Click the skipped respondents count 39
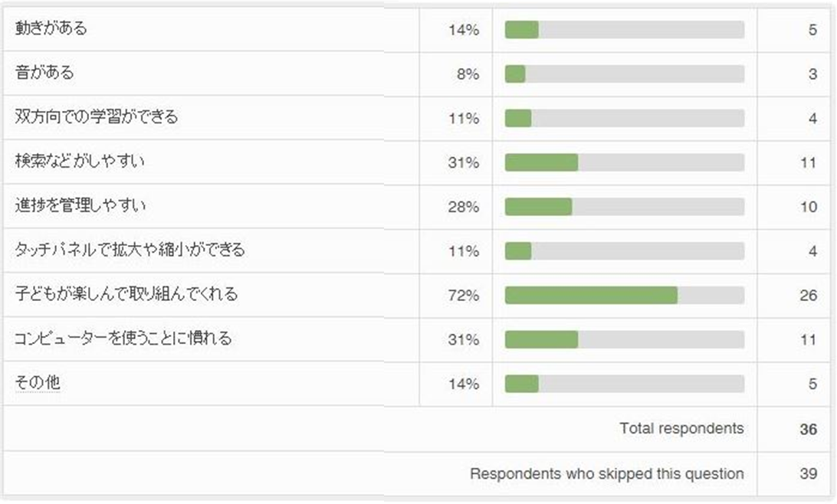Screen dimensions: 837x504 [808, 474]
